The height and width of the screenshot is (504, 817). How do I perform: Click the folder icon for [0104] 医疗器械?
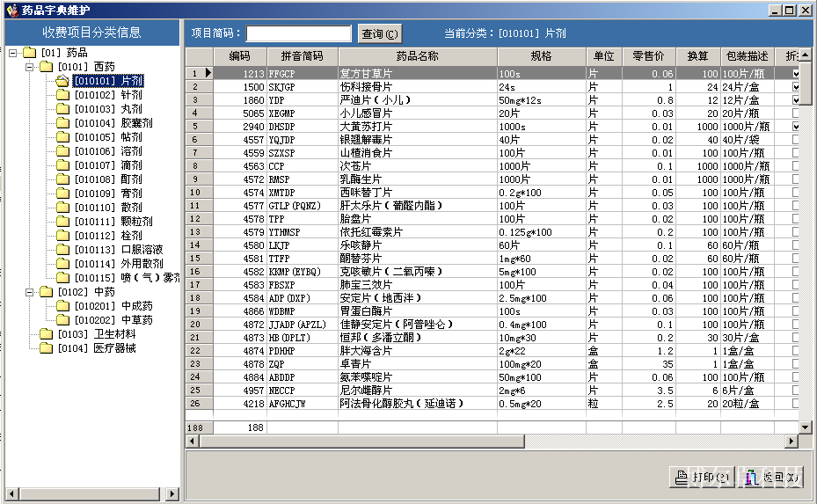46,348
